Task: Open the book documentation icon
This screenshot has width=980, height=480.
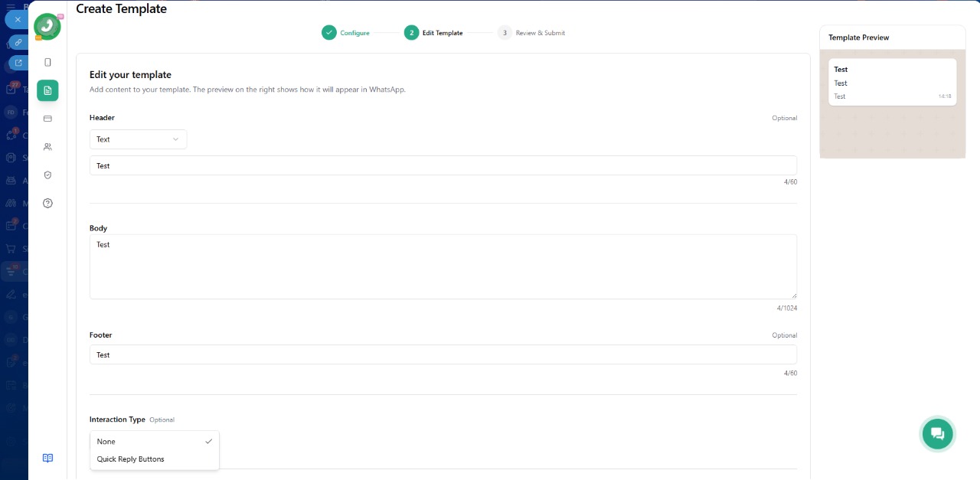Action: tap(47, 458)
